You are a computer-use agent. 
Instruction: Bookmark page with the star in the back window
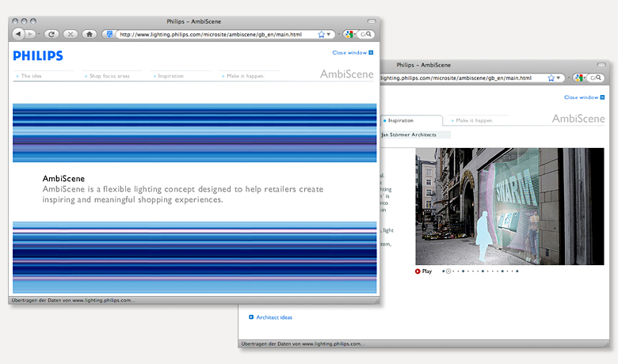tap(551, 78)
